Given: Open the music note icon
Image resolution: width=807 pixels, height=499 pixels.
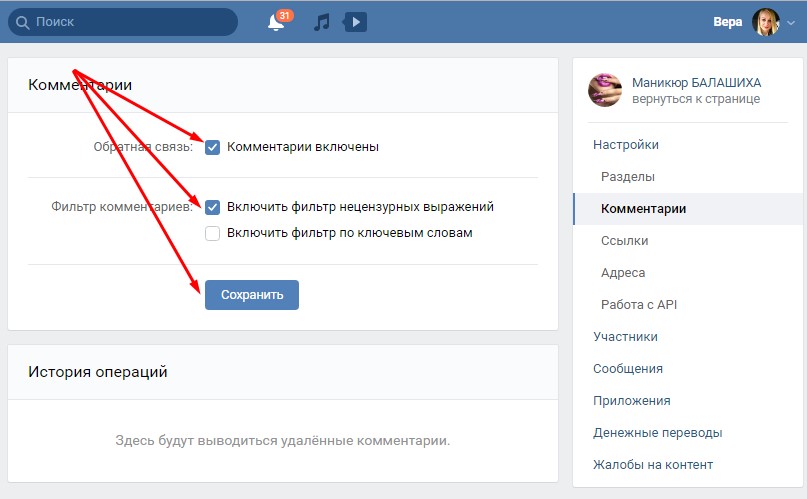Looking at the screenshot, I should click(x=322, y=22).
